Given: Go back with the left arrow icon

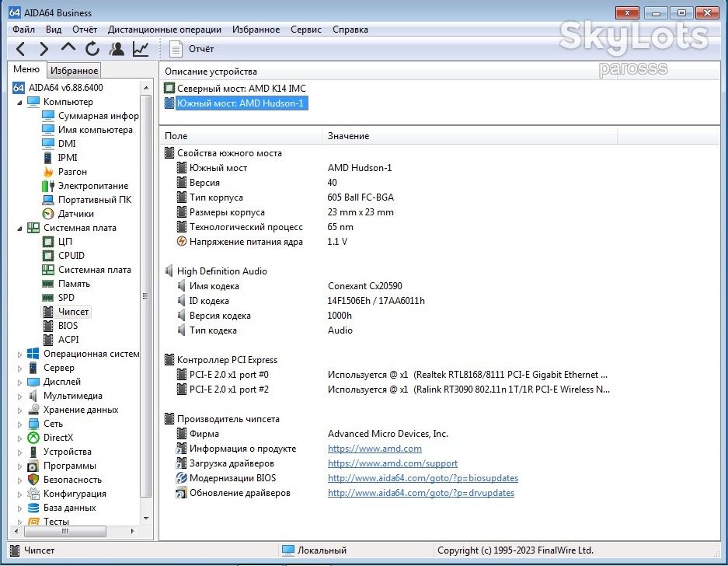Looking at the screenshot, I should [x=20, y=49].
